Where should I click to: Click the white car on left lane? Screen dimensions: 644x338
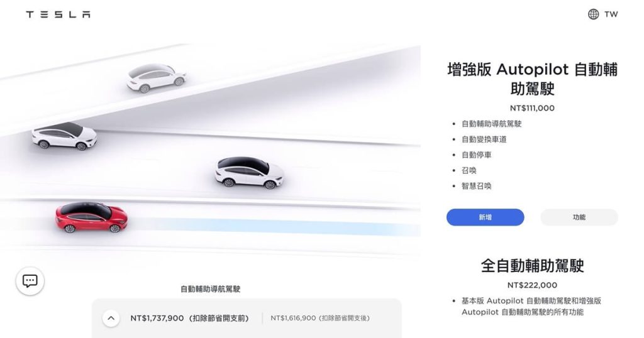(x=65, y=136)
